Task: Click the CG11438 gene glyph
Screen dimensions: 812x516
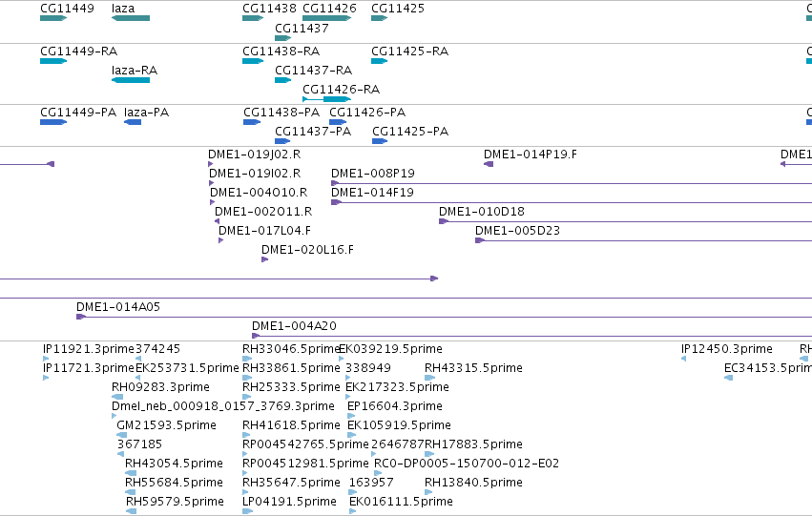Action: 253,18
